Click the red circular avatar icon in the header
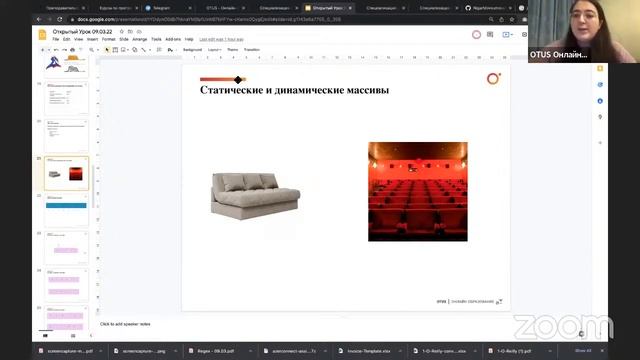The width and height of the screenshot is (640, 360). [476, 35]
